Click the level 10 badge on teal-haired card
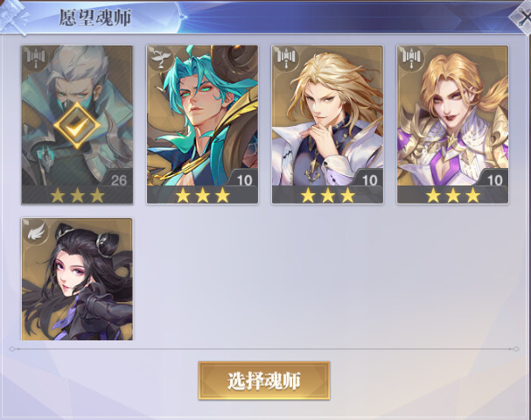Screen dimensions: 531x420 click(x=243, y=178)
